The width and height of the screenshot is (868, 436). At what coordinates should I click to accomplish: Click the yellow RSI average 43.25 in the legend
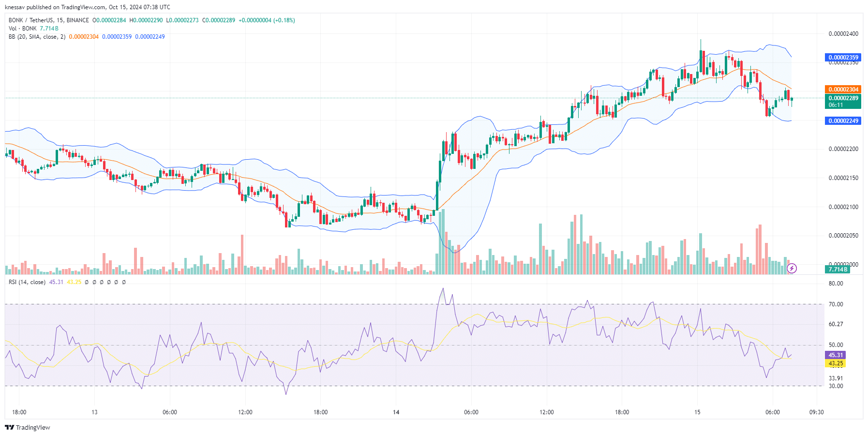click(x=74, y=282)
